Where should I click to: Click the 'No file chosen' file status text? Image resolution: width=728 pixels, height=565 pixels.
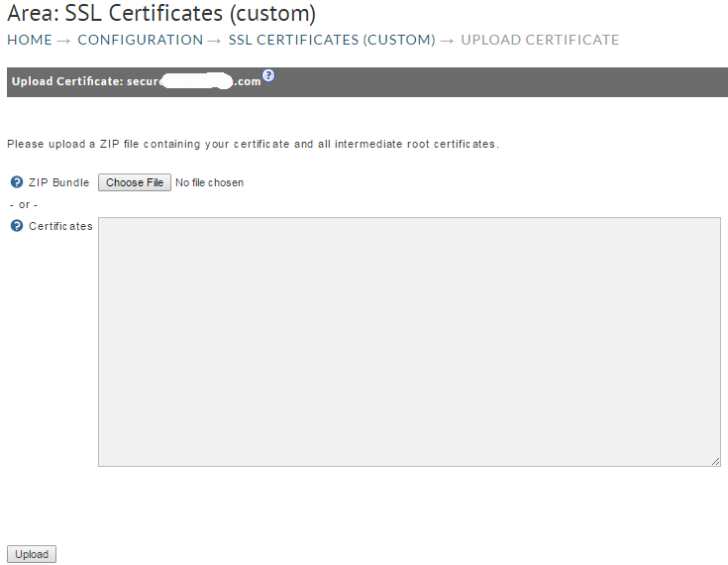pyautogui.click(x=209, y=182)
